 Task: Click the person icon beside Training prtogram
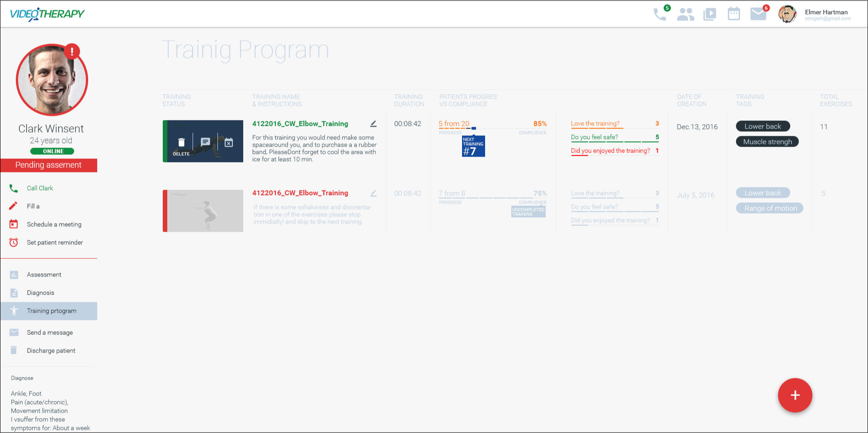14,311
